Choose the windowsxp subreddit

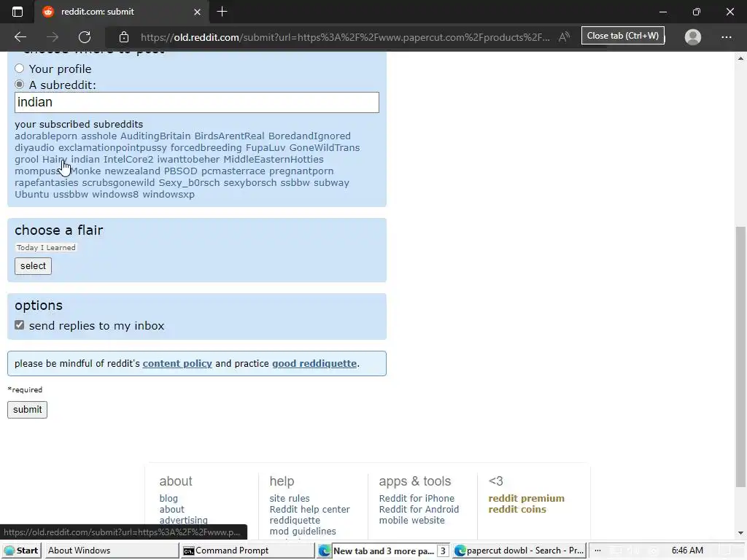(x=169, y=194)
